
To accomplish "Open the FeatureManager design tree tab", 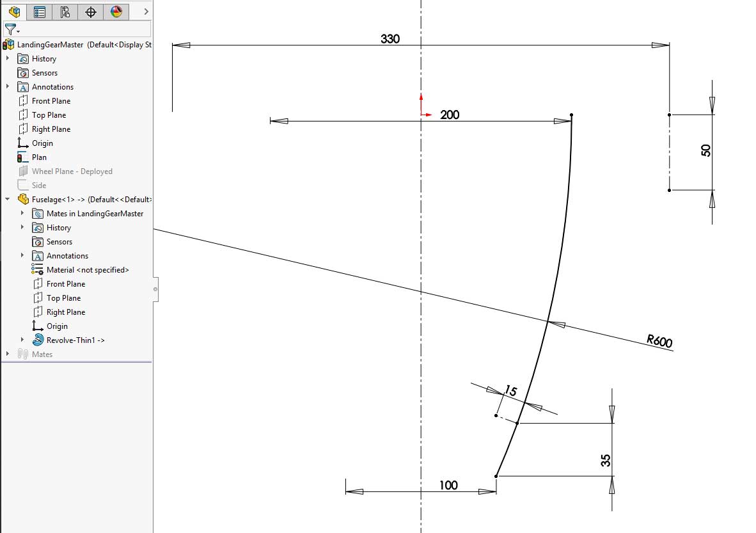I will pos(15,12).
